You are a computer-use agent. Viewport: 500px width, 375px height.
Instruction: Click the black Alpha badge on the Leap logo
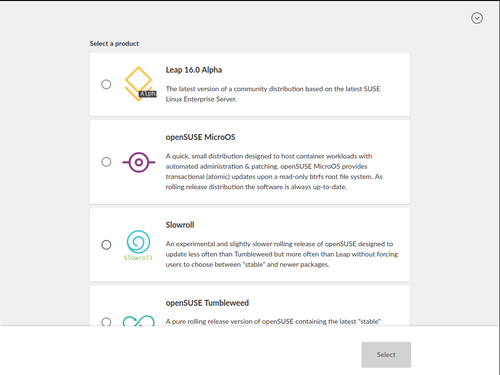coord(148,94)
